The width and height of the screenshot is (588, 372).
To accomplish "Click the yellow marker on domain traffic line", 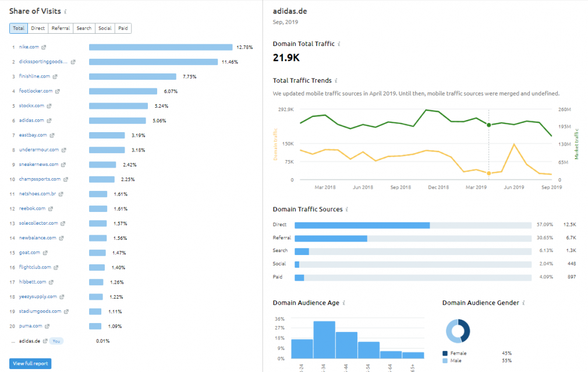I will point(488,173).
